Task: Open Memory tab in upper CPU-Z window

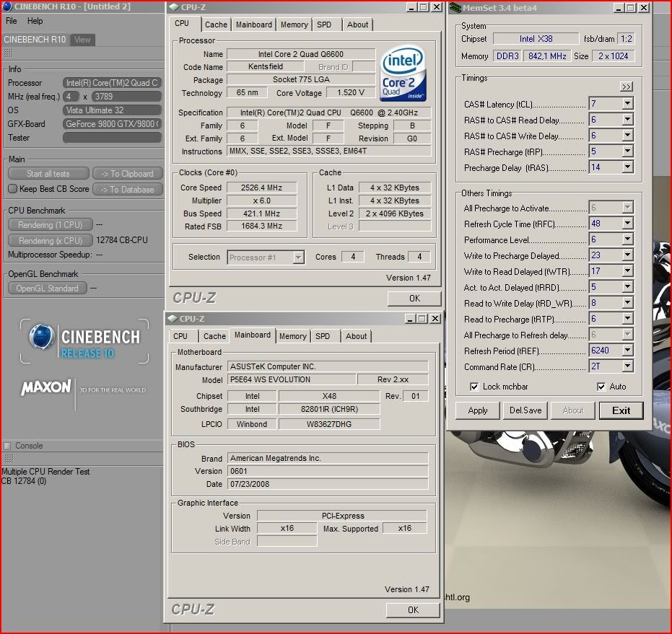Action: point(294,25)
